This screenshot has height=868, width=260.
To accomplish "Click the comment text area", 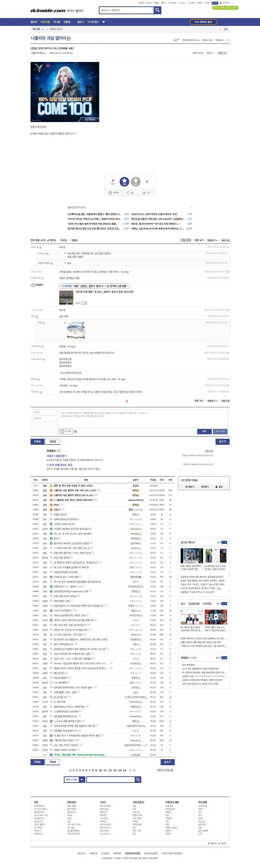I will click(143, 418).
